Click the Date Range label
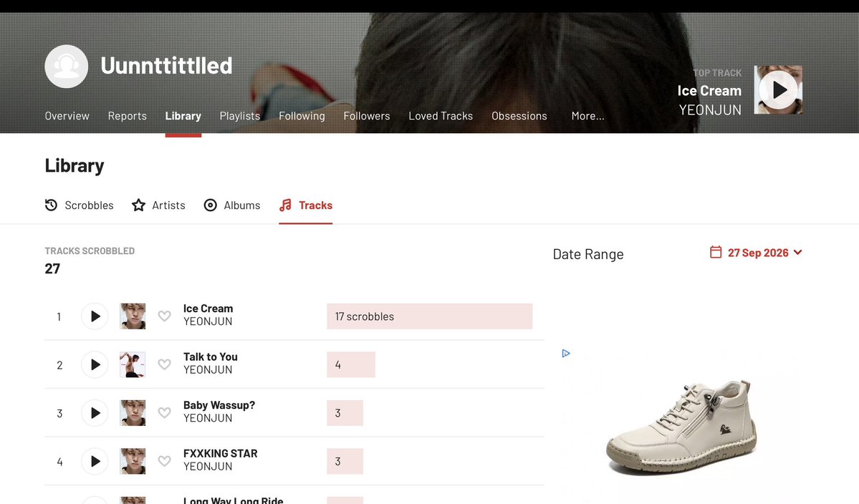 (x=587, y=254)
